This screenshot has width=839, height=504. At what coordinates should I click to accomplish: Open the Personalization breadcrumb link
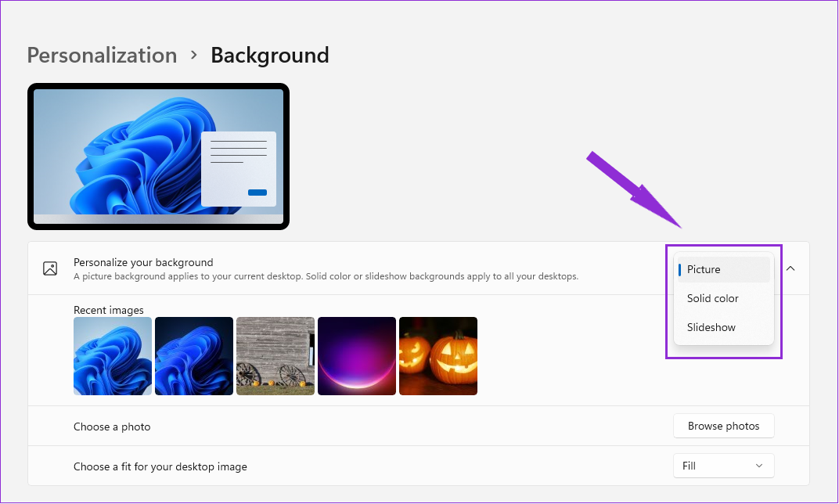click(x=102, y=55)
